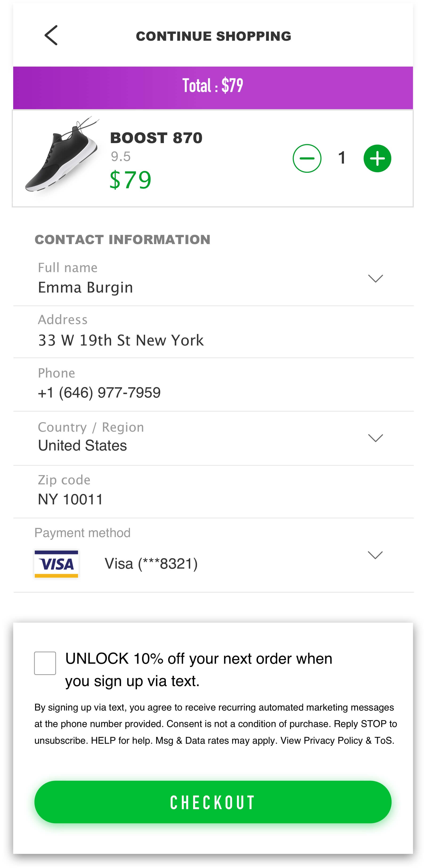Viewport: 424px width, 868px height.
Task: Tap the Continue Shopping header
Action: 213,36
